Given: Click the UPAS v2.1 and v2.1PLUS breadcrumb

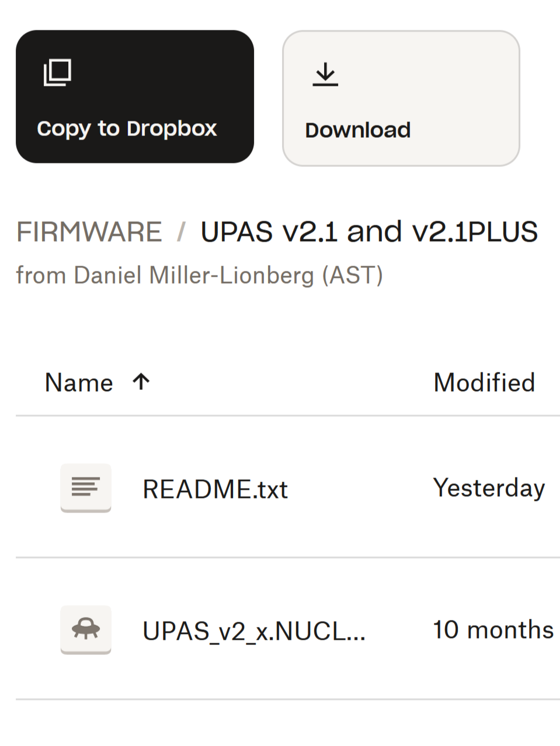Looking at the screenshot, I should pos(369,231).
